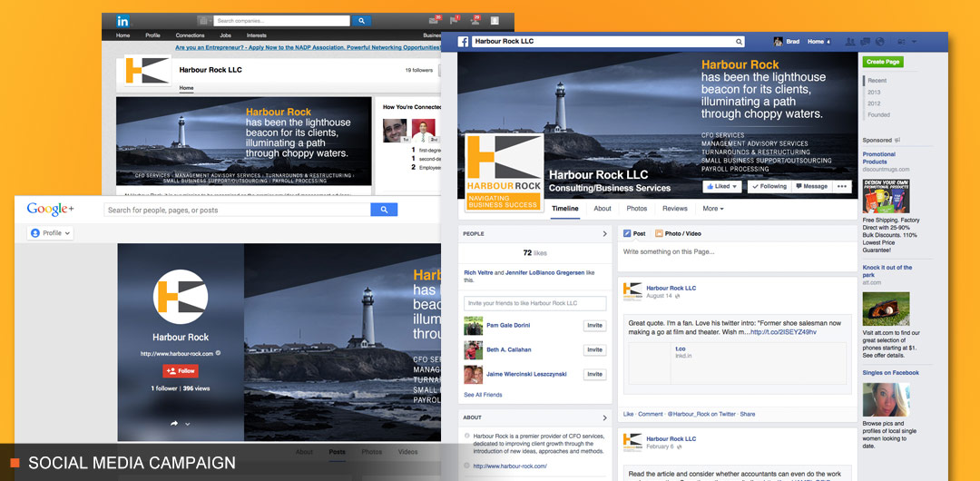
Task: Select LinkedIn company Home tab
Action: [x=186, y=88]
